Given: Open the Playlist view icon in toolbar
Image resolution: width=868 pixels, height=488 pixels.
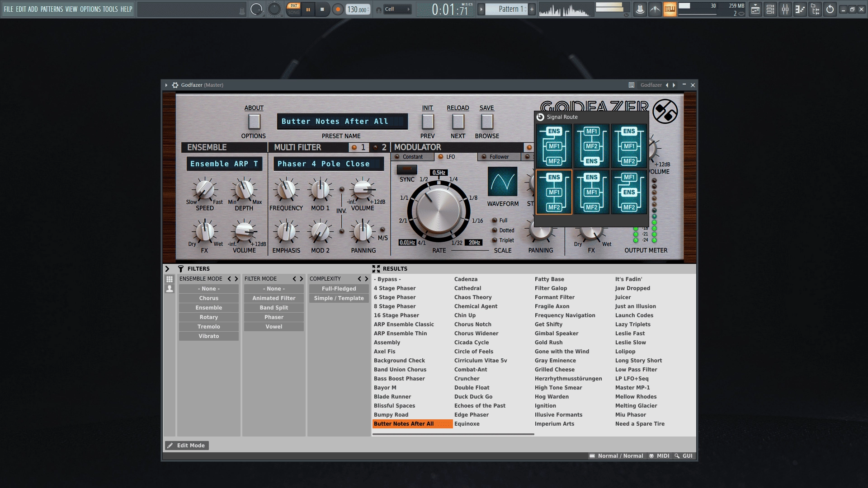Looking at the screenshot, I should point(755,9).
